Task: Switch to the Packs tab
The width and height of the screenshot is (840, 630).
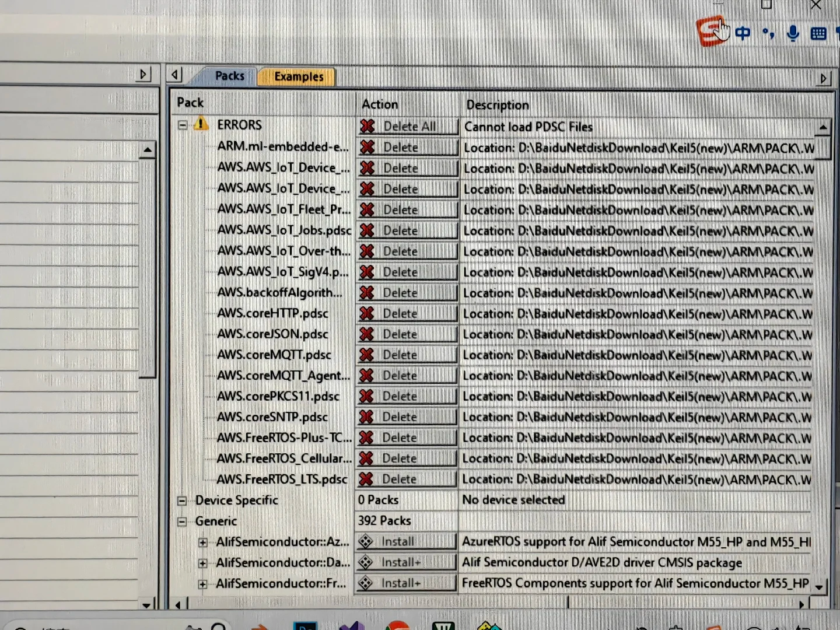Action: 229,76
